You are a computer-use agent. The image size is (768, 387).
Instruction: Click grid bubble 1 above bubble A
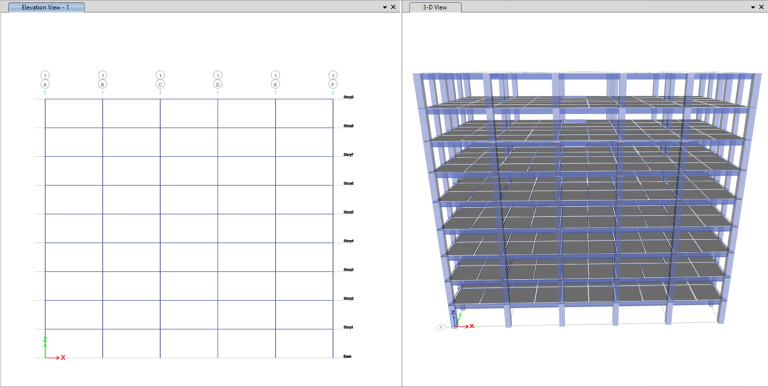click(45, 75)
